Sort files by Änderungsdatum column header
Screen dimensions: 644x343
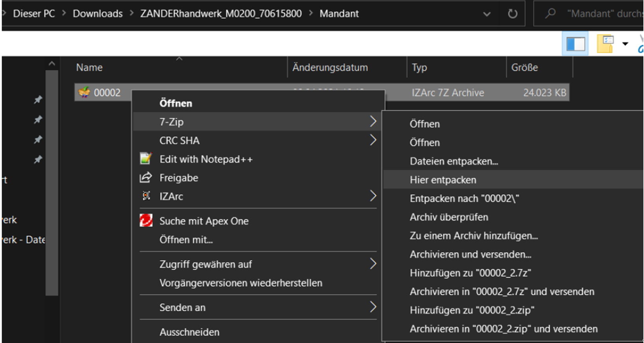(x=330, y=67)
